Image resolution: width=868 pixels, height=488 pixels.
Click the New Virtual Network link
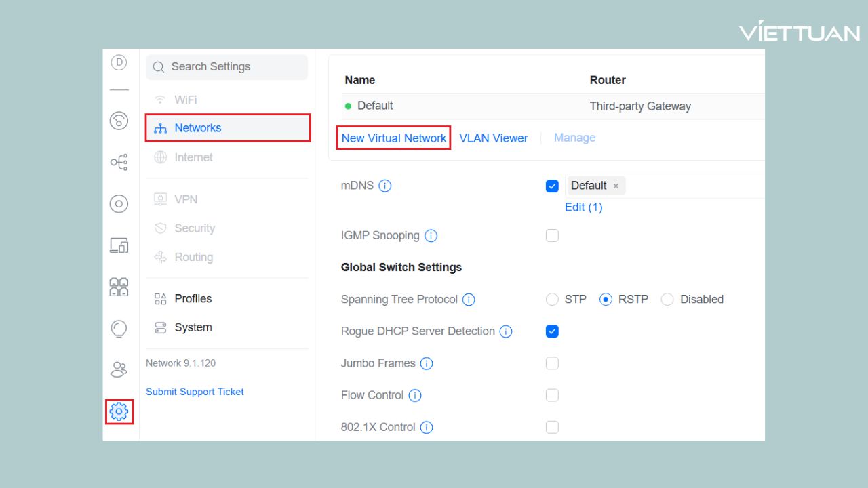click(394, 138)
